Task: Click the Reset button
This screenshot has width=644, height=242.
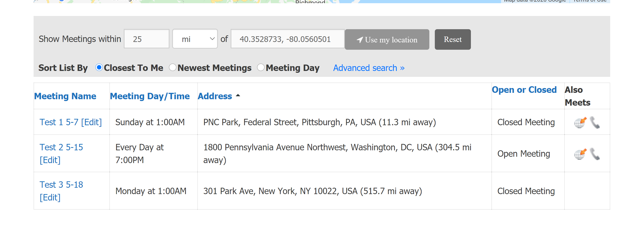Action: point(452,39)
